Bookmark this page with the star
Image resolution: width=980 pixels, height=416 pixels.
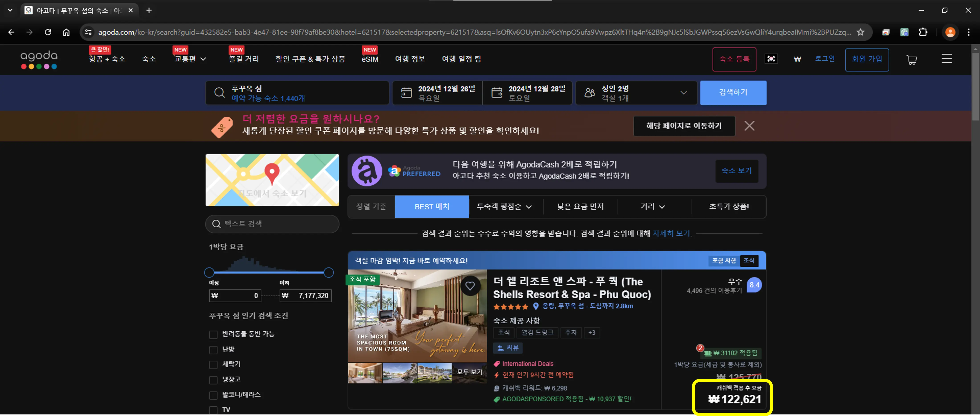pyautogui.click(x=861, y=32)
